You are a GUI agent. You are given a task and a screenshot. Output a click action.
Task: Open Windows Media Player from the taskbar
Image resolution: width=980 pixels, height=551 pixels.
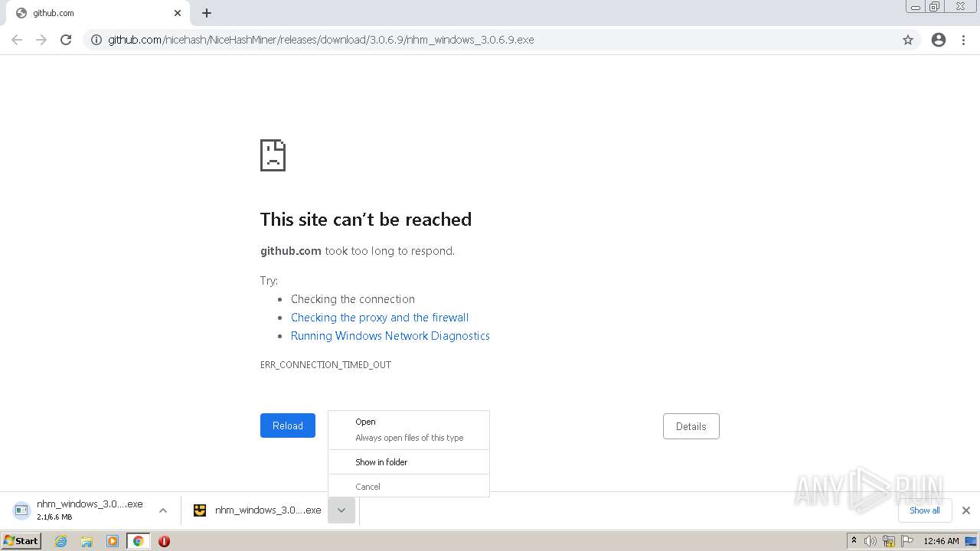tap(113, 541)
